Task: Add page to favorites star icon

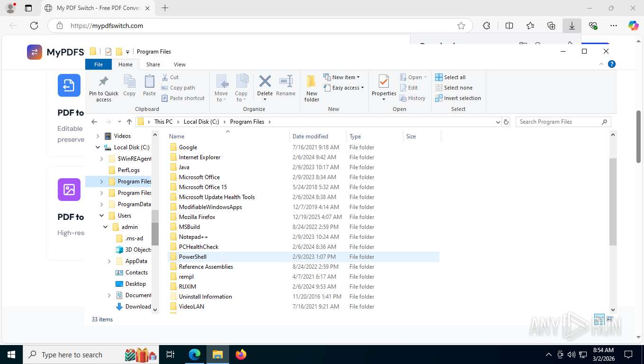Action: (461, 26)
